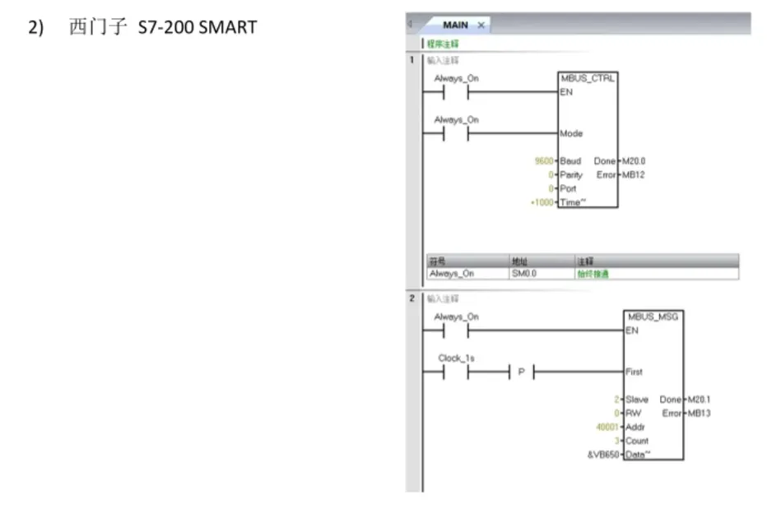Click the Always_On contact on MBUS_CTRL EN
Image resolution: width=781 pixels, height=532 pixels.
click(x=456, y=93)
